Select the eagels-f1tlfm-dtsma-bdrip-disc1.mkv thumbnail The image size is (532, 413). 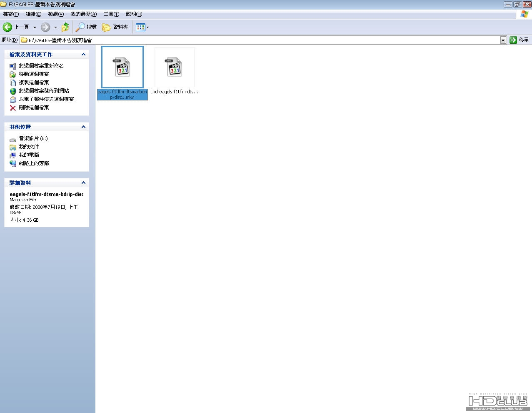pos(122,67)
